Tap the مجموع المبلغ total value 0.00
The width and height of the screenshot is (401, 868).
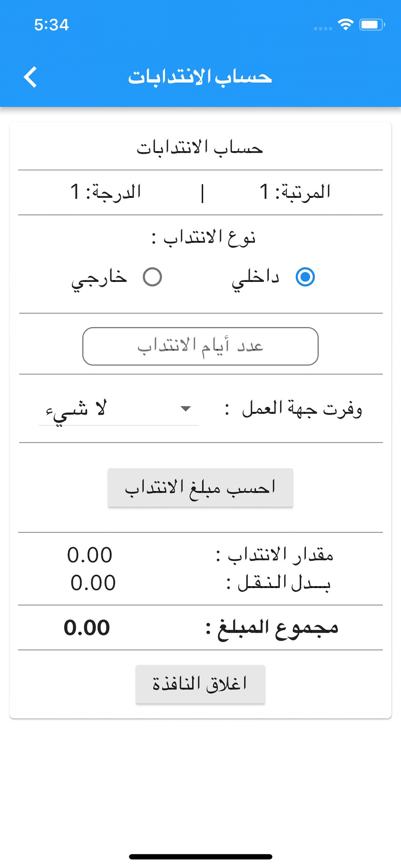(87, 627)
